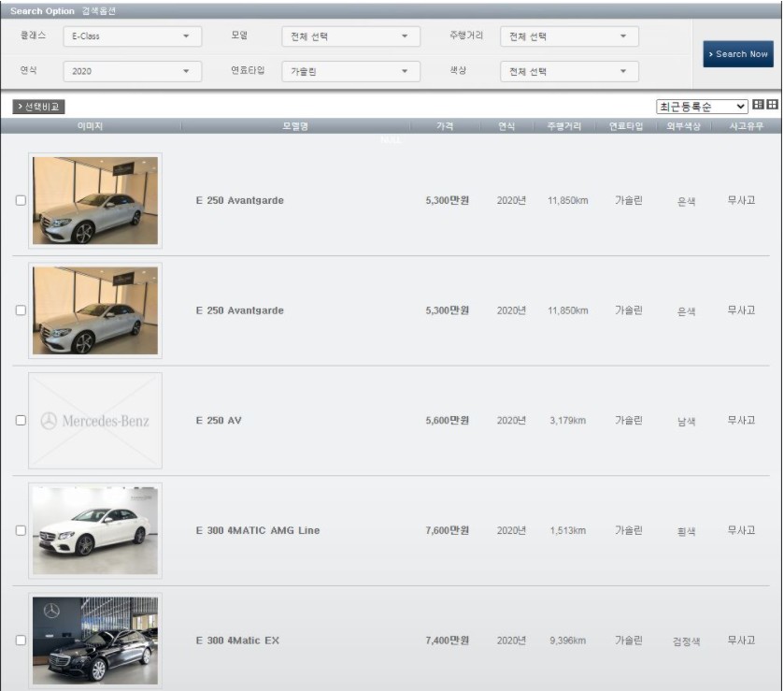Image resolution: width=784 pixels, height=691 pixels.
Task: Open the Mercedes-Benz placeholder thumbnail
Action: [95, 421]
